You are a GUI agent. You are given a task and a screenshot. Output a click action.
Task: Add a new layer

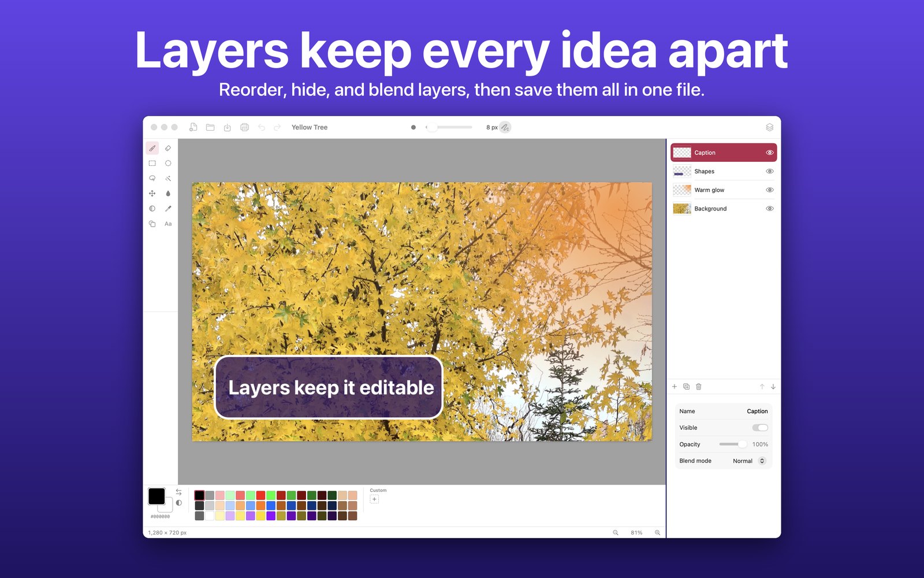click(x=675, y=387)
